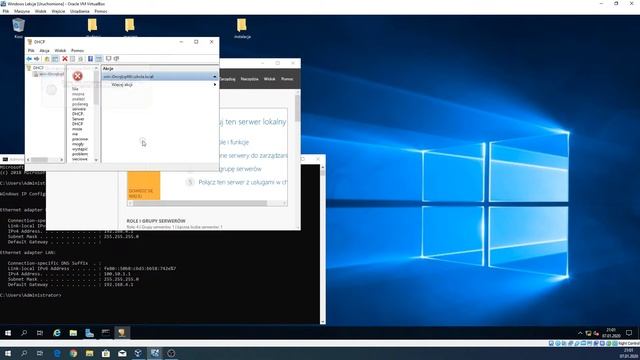Show hidden icons chevron in the guest tray
Viewport: 640px width, 360px height.
(x=580, y=333)
